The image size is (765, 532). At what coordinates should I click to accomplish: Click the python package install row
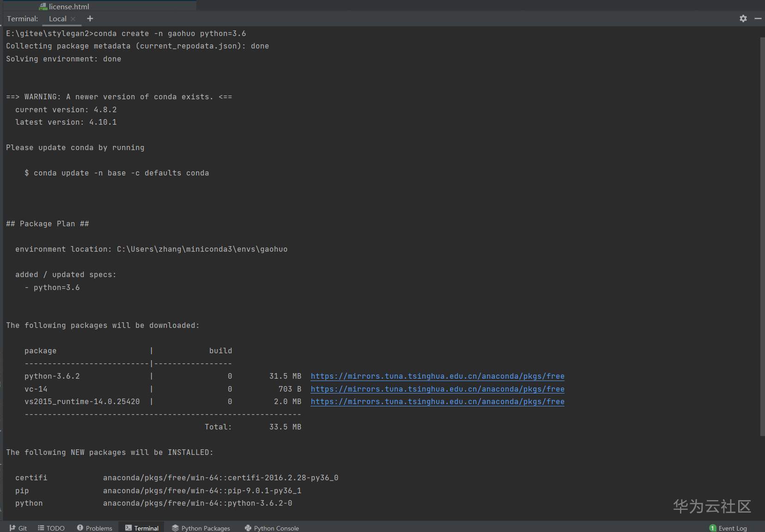coord(154,503)
